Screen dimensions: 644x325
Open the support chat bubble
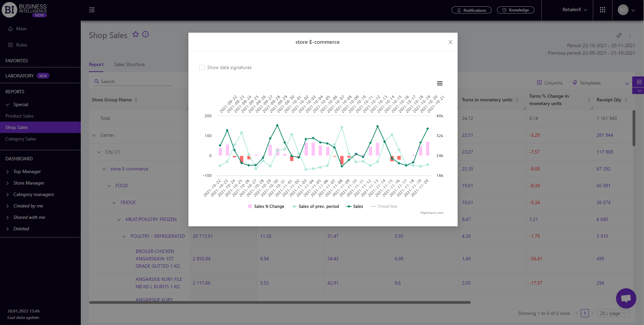tap(626, 298)
